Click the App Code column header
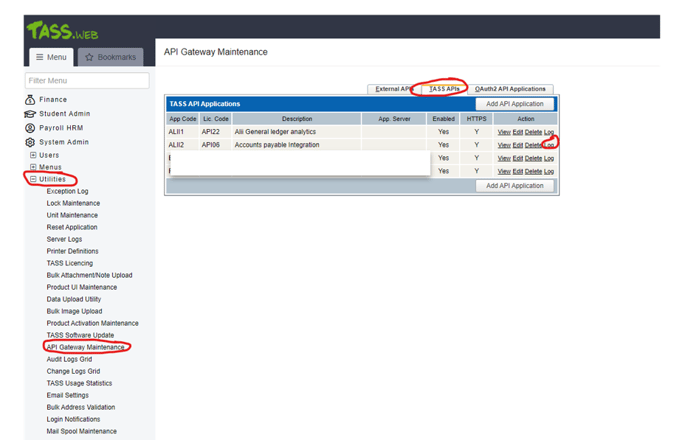688x440 pixels. tap(183, 119)
